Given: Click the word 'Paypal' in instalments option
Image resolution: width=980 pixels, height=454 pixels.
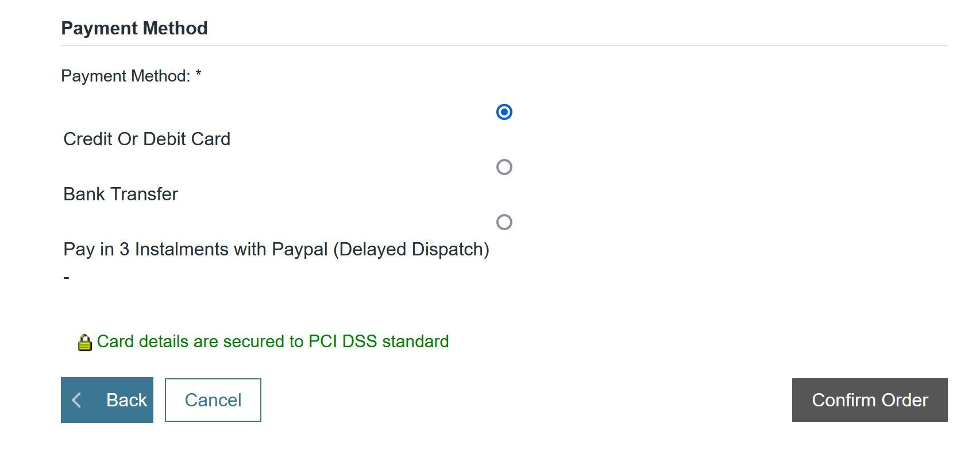Looking at the screenshot, I should point(299,249).
